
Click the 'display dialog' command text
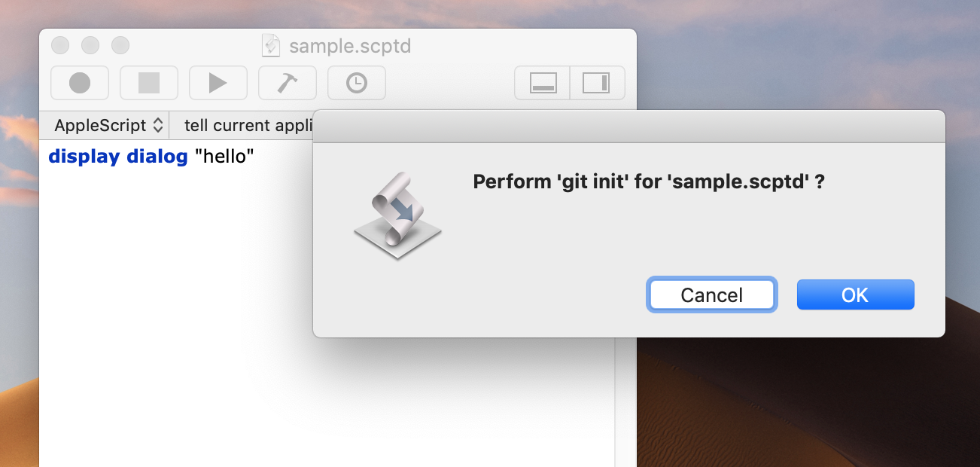pos(118,157)
